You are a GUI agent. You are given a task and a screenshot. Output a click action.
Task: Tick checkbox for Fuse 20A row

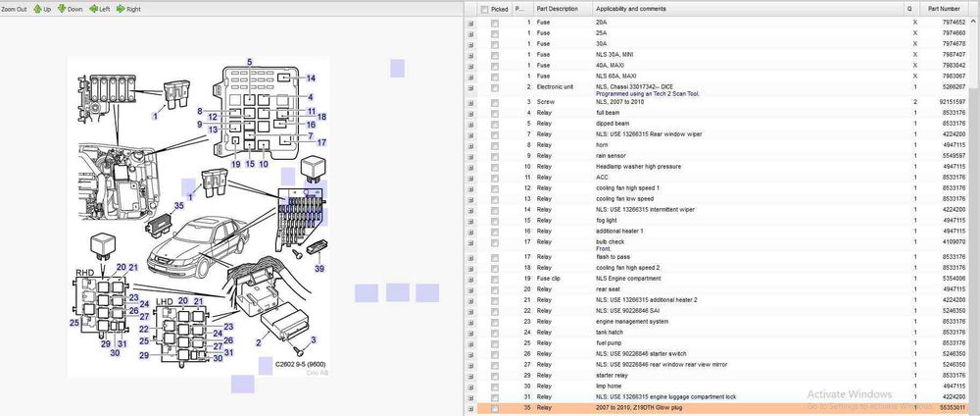tap(495, 22)
